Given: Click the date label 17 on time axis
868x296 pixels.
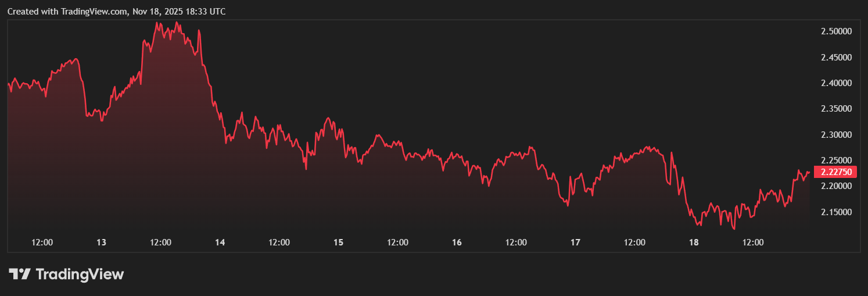Looking at the screenshot, I should 576,242.
